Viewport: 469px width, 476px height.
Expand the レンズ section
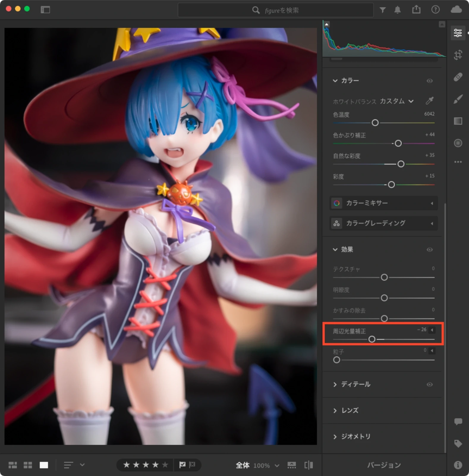(x=335, y=411)
